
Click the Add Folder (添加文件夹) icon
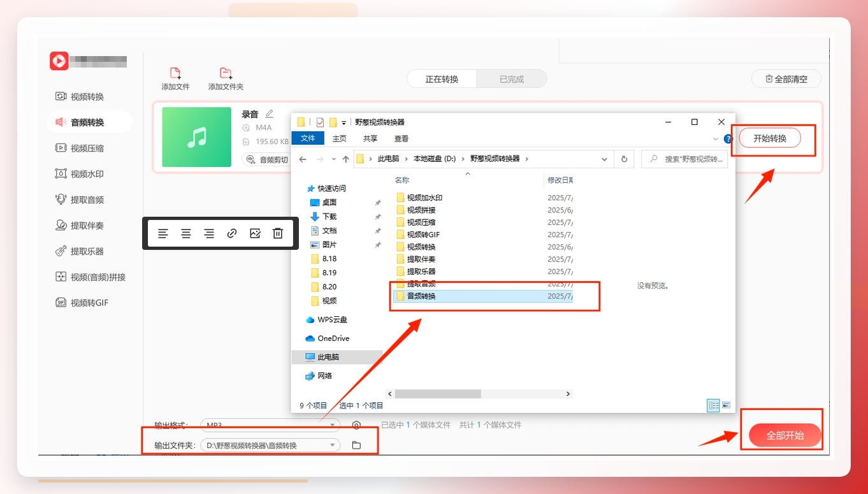226,73
